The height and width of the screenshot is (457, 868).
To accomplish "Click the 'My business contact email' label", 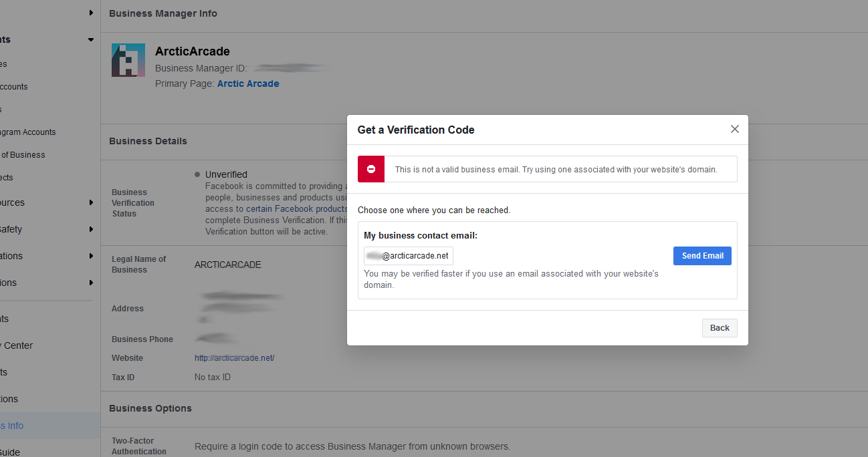I will 421,235.
